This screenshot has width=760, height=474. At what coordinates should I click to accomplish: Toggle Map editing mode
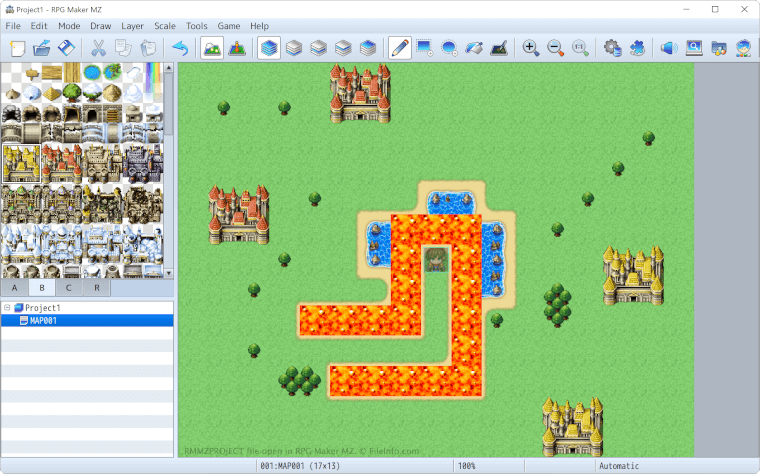[x=212, y=47]
